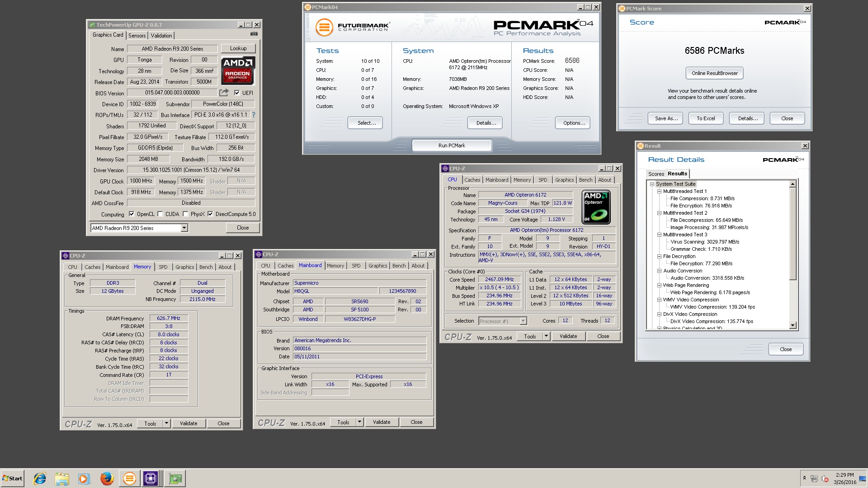Switch to Validation tab in GPU-Z
The image size is (868, 488).
(161, 35)
